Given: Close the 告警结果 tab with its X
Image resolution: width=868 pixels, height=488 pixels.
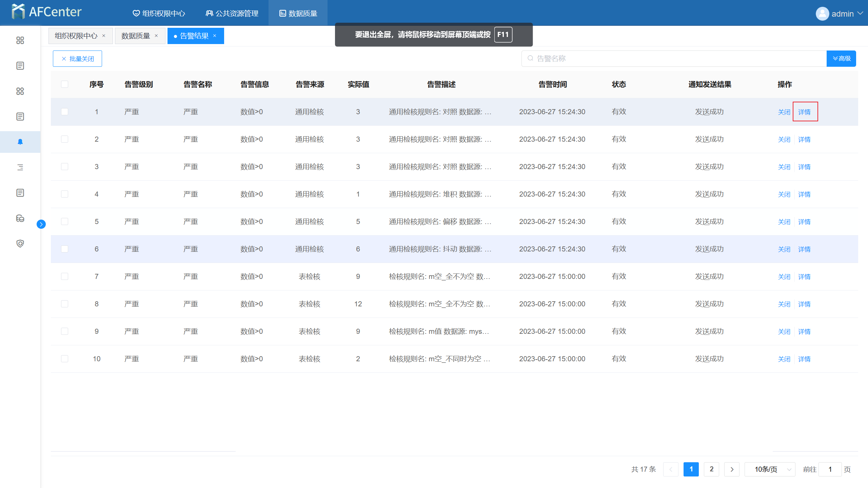Looking at the screenshot, I should [x=215, y=36].
